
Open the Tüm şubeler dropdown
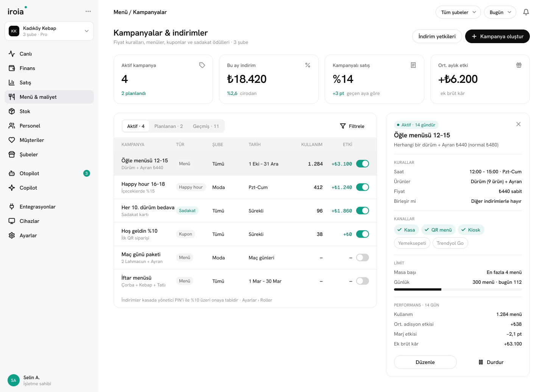click(x=458, y=12)
